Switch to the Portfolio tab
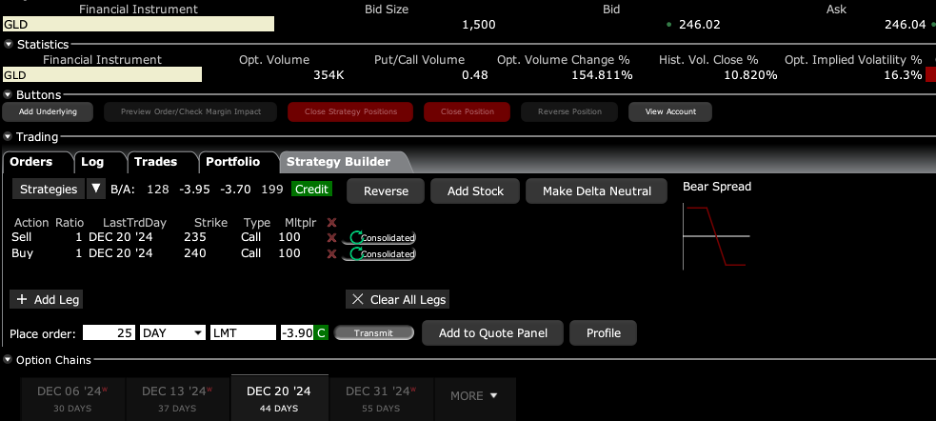 click(x=232, y=162)
